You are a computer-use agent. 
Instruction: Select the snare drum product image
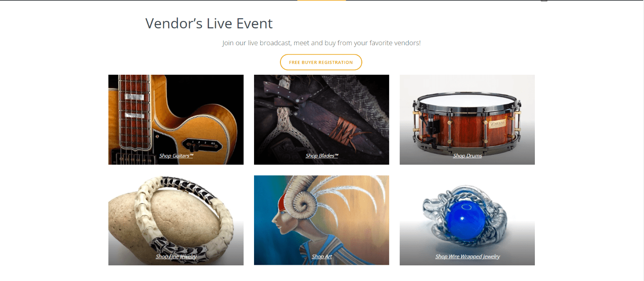tap(467, 119)
